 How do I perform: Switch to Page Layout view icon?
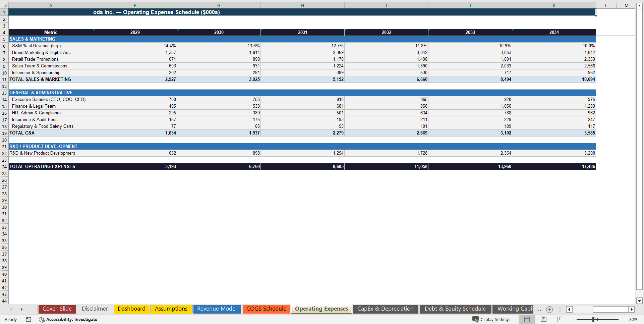pyautogui.click(x=543, y=319)
